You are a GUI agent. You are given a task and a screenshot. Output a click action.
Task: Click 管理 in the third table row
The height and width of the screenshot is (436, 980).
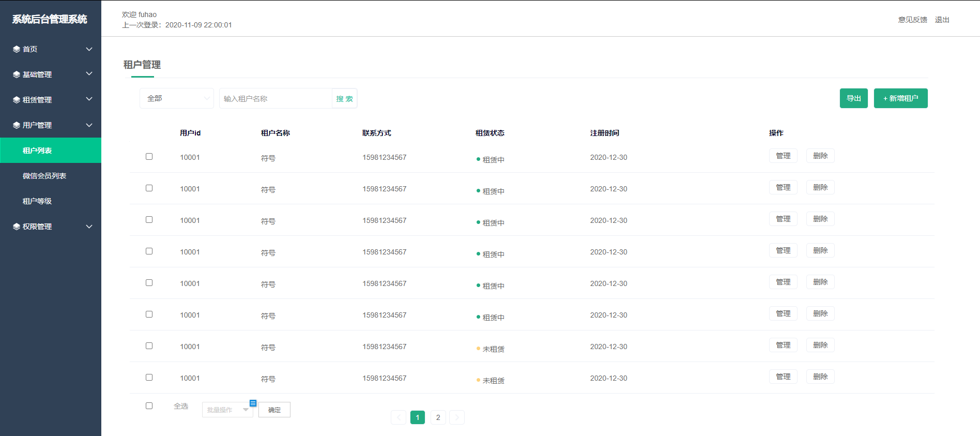(x=783, y=219)
